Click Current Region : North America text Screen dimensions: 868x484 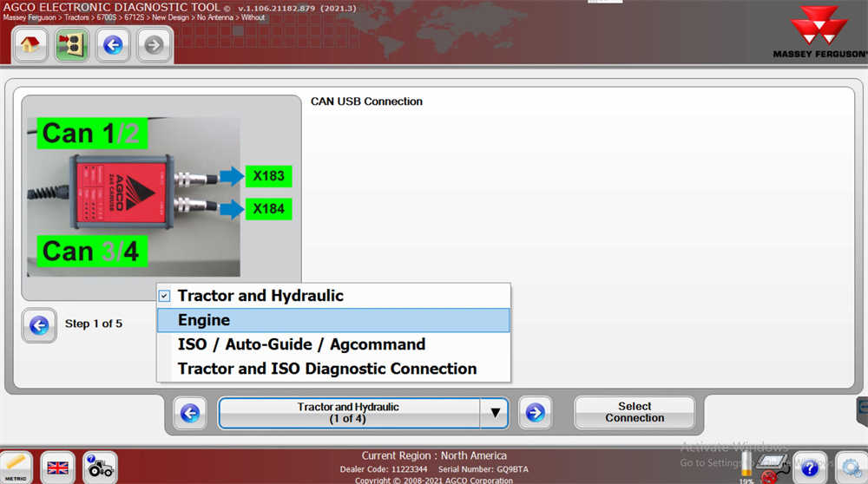[x=434, y=455]
